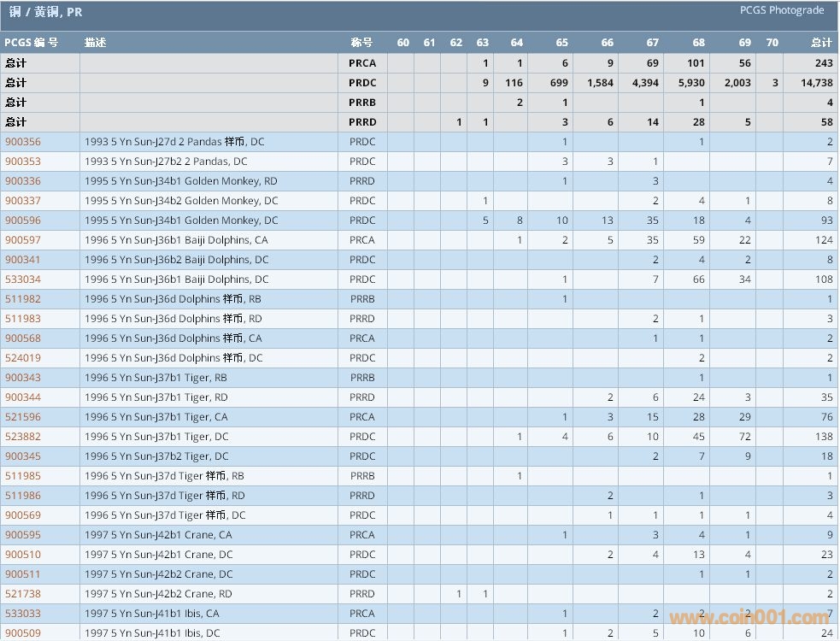Image resolution: width=840 pixels, height=641 pixels.
Task: Open coin entry 900597
Action: [x=23, y=240]
